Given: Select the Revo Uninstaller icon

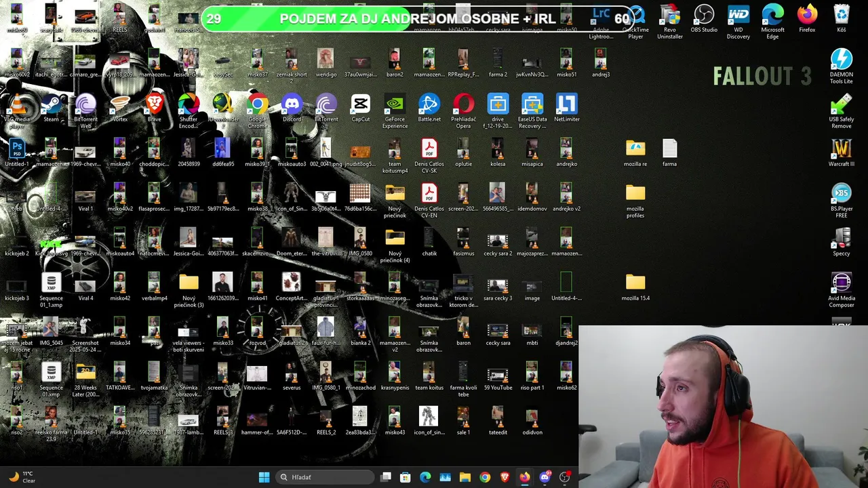Looking at the screenshot, I should [x=669, y=21].
